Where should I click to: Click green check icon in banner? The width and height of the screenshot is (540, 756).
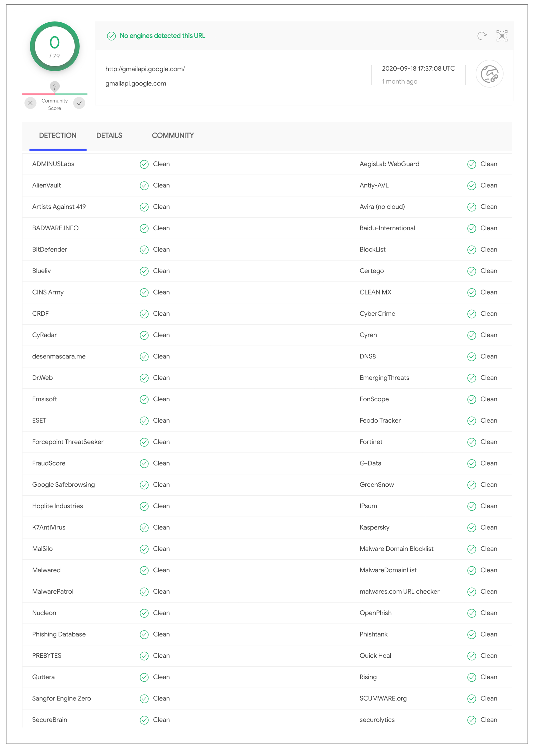pos(111,36)
